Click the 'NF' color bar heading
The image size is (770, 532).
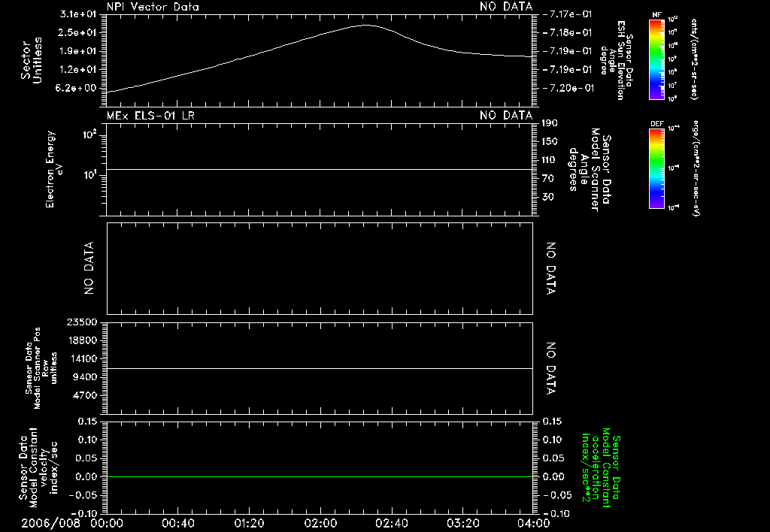coord(656,15)
